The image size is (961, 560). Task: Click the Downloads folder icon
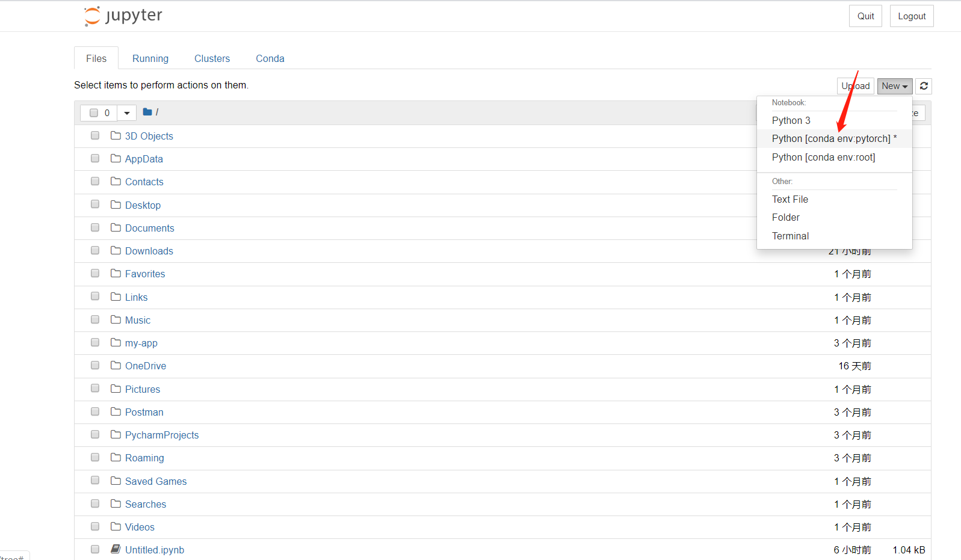pos(116,251)
